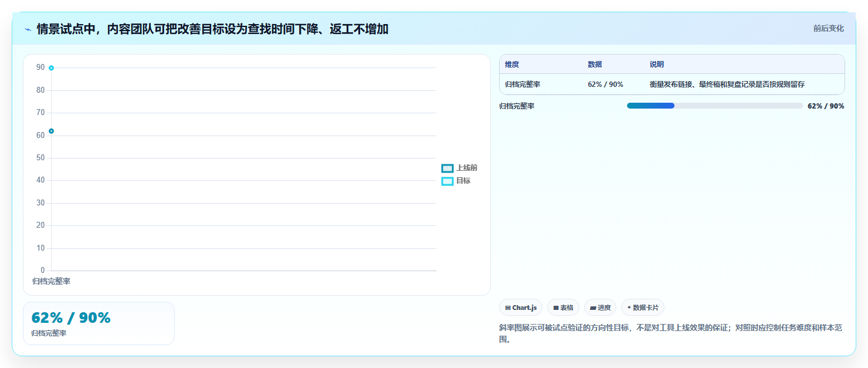
Task: Click the 90 target data point
Action: (x=52, y=68)
